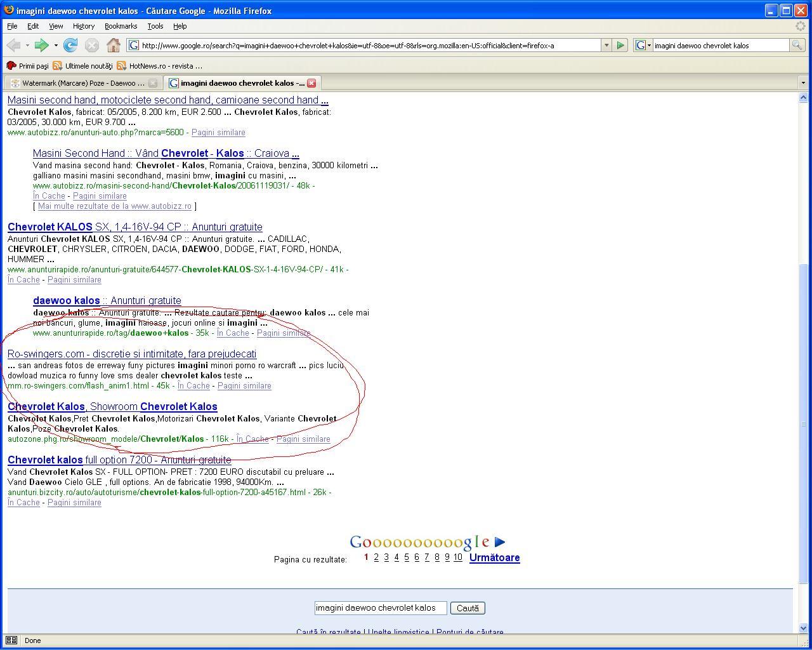Viewport: 812px width, 650px height.
Task: Close the active Google search tab
Action: [x=311, y=83]
